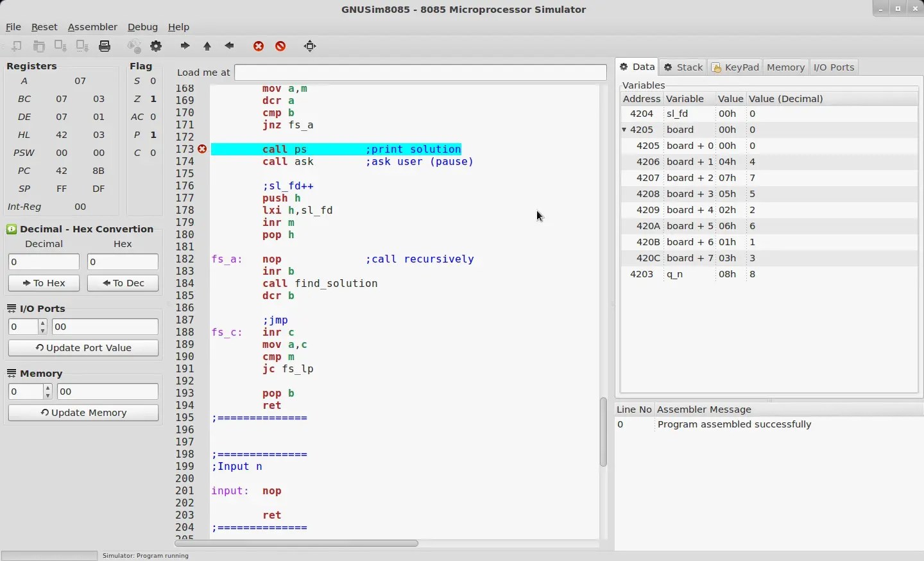Click the right arrow Step In icon
Screen dimensions: 924x561
coord(185,46)
